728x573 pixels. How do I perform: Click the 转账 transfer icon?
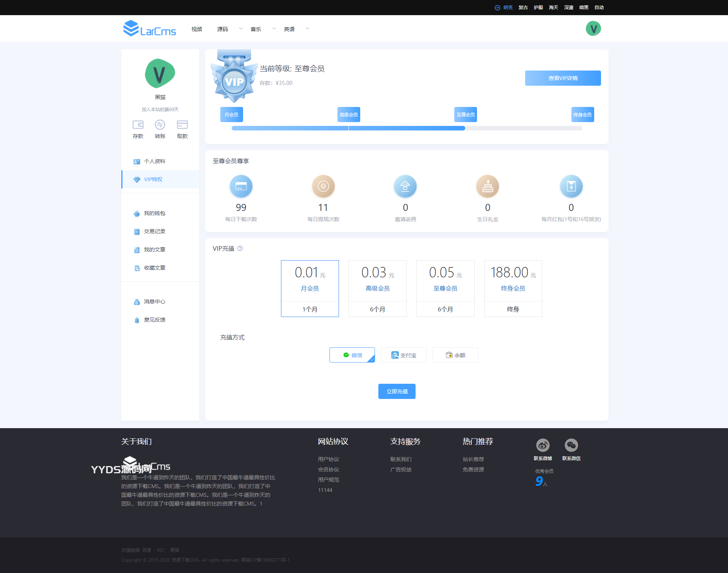pos(160,125)
